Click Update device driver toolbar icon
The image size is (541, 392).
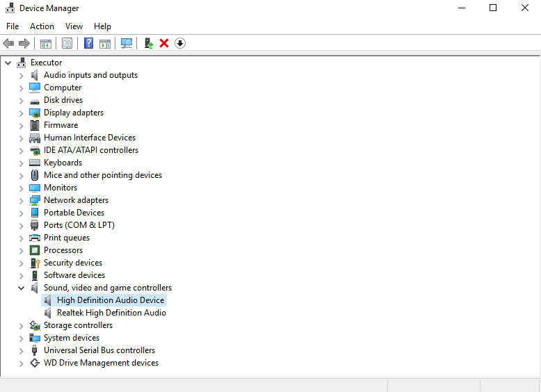(x=149, y=44)
